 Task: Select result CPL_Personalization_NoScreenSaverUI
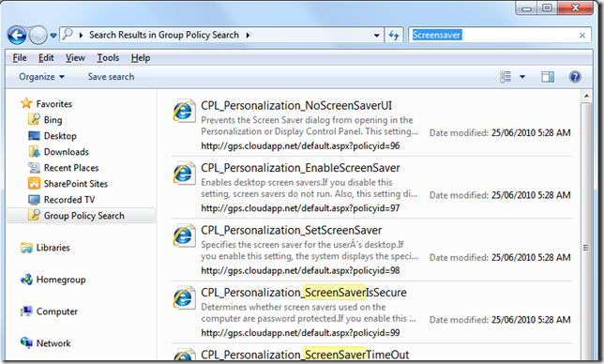click(x=296, y=105)
